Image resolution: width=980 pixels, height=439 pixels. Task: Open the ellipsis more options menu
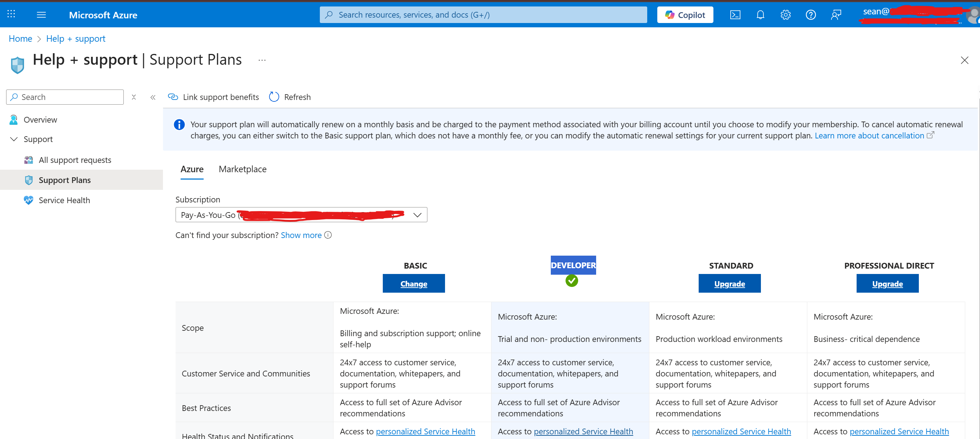[262, 60]
